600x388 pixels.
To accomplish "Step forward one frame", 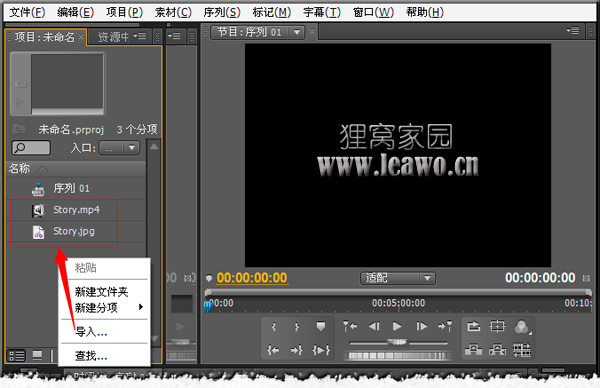I will point(421,326).
